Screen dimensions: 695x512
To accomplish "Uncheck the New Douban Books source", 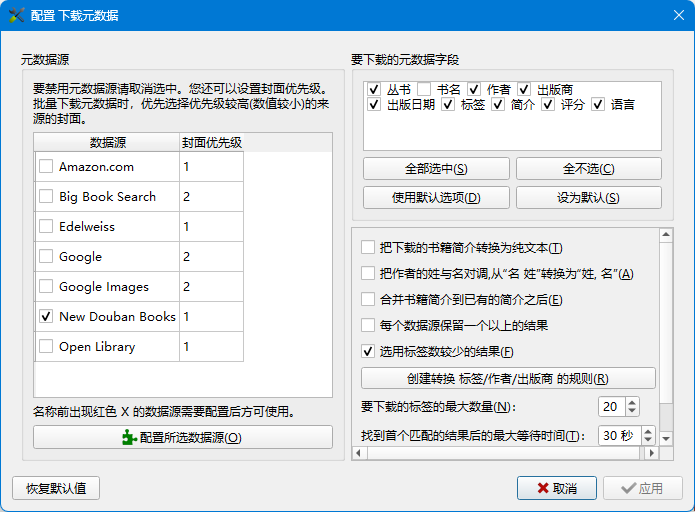I will [x=46, y=316].
